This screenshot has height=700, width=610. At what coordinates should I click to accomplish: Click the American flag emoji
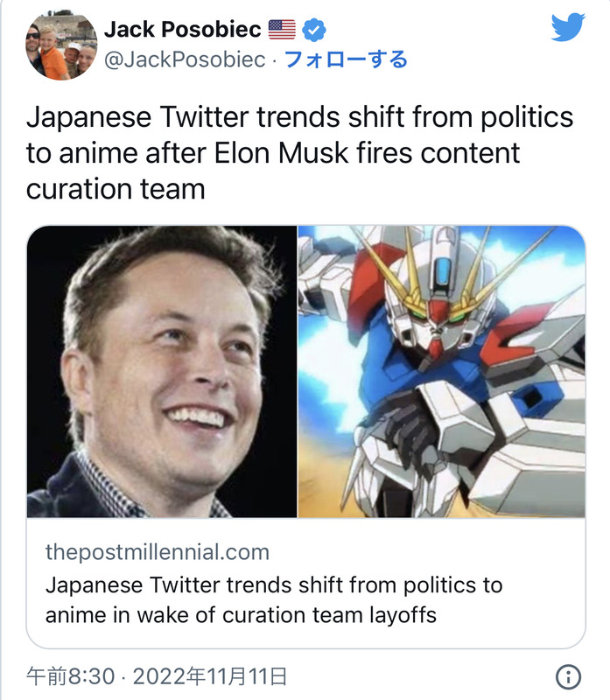pyautogui.click(x=282, y=31)
